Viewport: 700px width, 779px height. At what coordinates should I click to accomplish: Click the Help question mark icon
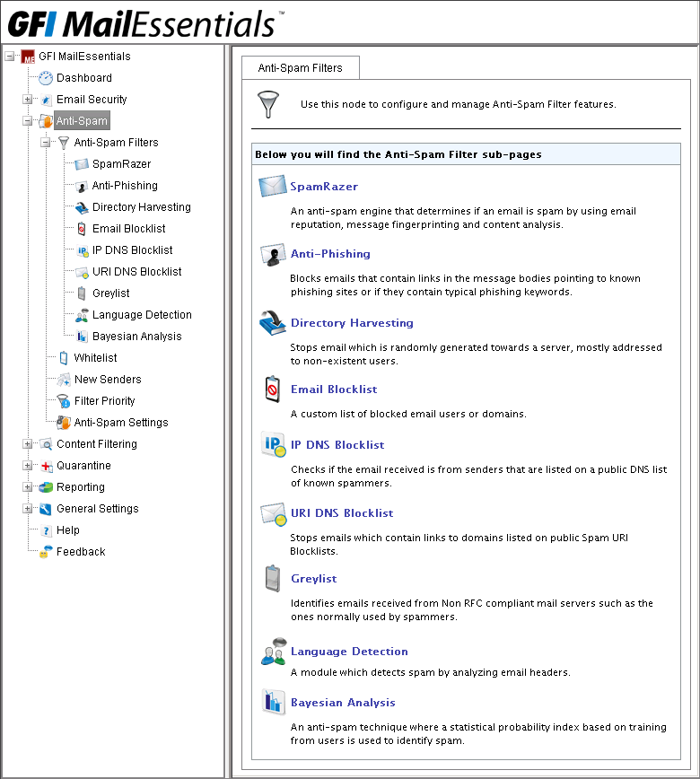tap(46, 530)
